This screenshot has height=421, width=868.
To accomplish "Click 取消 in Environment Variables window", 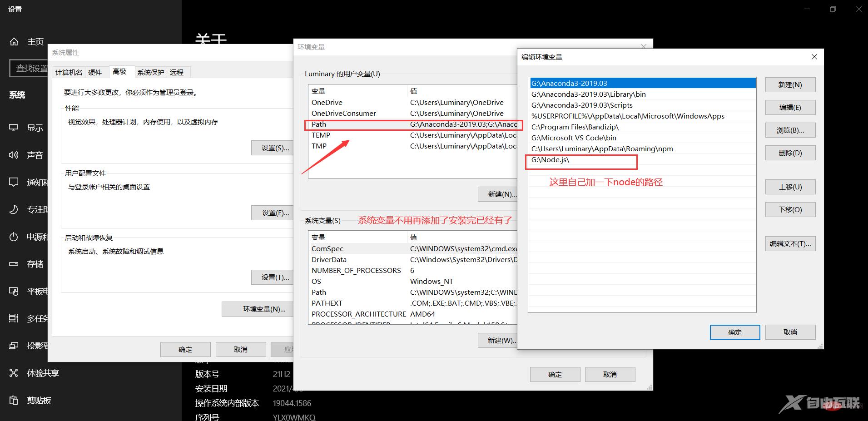I will [610, 374].
